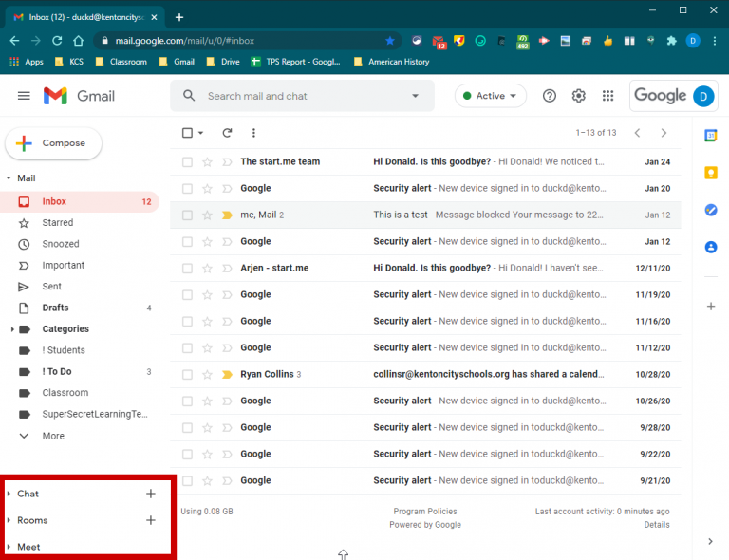Expand the Rooms section

pyautogui.click(x=9, y=520)
